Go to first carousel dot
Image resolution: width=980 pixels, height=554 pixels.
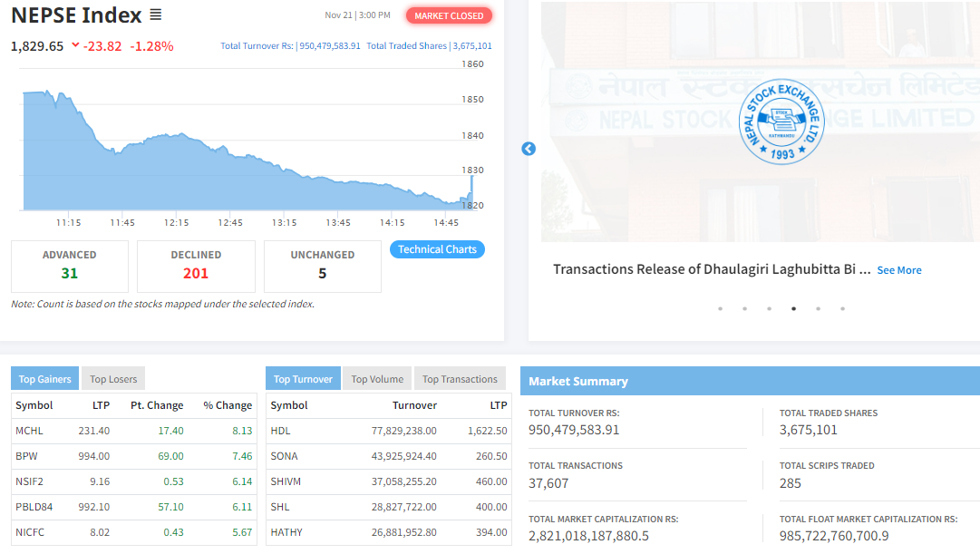point(721,309)
